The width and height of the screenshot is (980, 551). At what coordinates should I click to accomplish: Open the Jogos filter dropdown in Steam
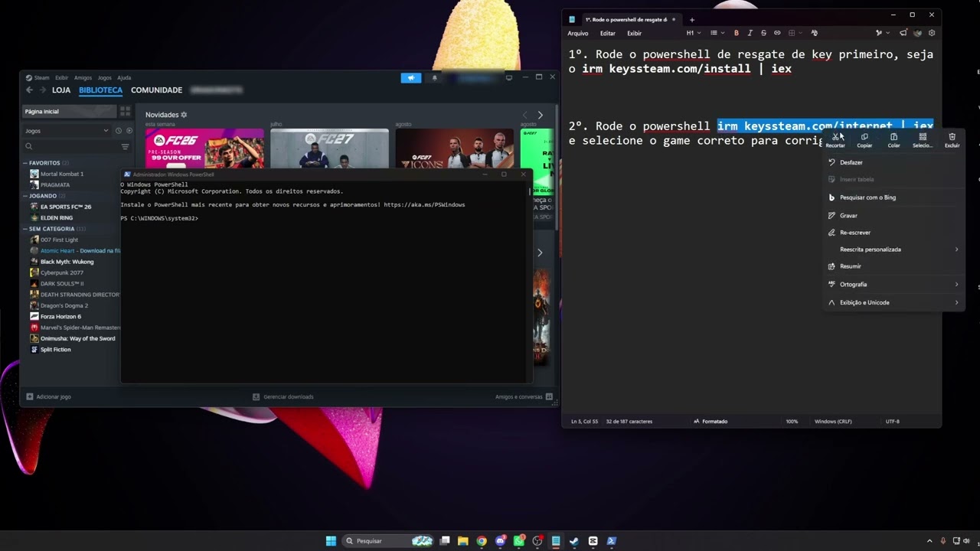(x=67, y=131)
